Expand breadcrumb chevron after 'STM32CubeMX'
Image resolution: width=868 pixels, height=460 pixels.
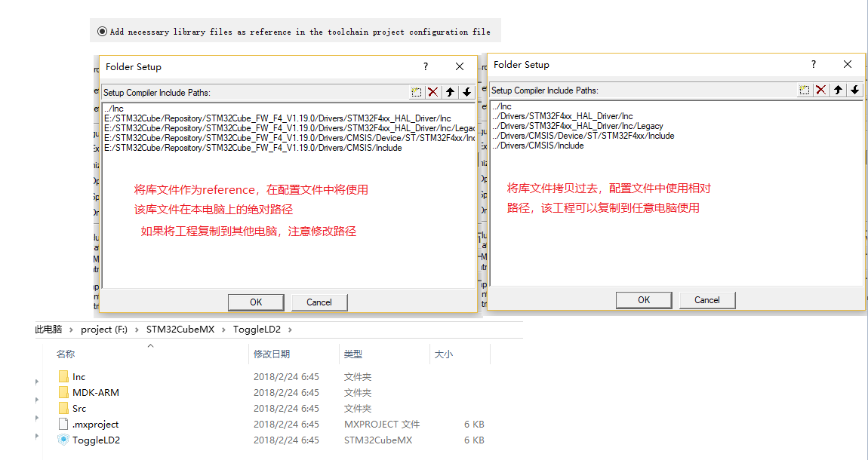coord(223,330)
